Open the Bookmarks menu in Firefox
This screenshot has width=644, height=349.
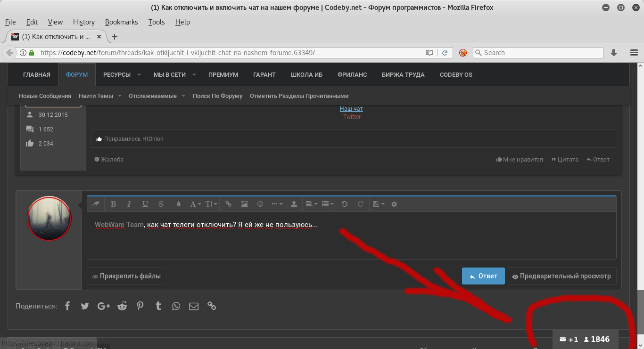(121, 22)
